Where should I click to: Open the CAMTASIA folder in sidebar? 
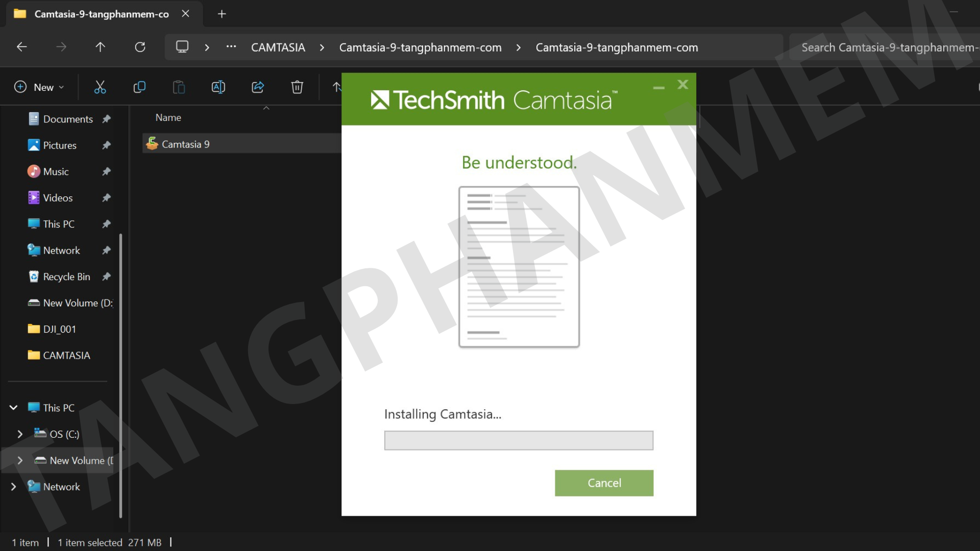pyautogui.click(x=59, y=356)
